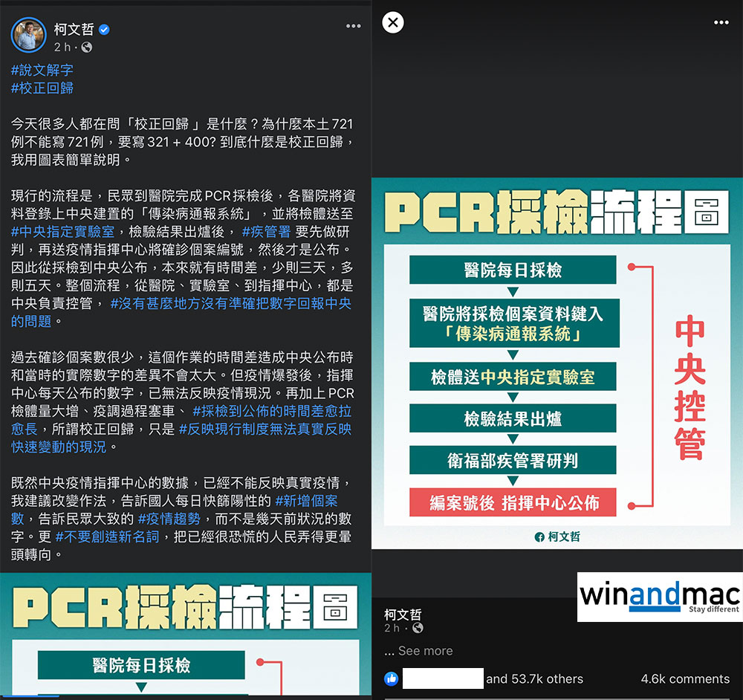Click 柯文哲 author name in the post header
Screen dimensions: 743x700
pyautogui.click(x=74, y=30)
